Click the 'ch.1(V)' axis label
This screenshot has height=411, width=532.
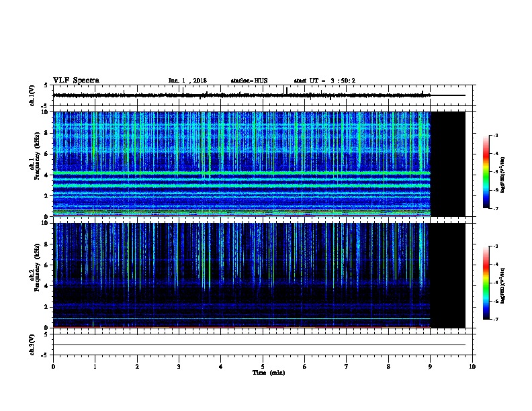[32, 95]
